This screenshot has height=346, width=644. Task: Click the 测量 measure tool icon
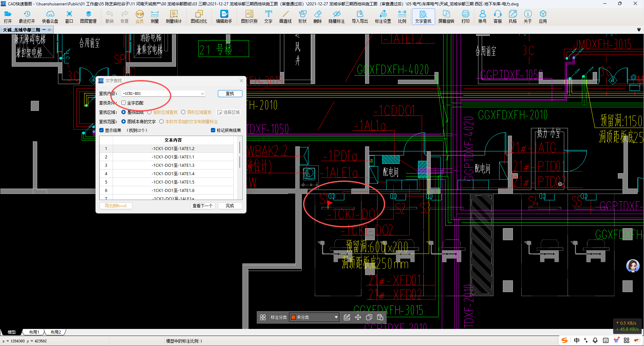(x=155, y=16)
